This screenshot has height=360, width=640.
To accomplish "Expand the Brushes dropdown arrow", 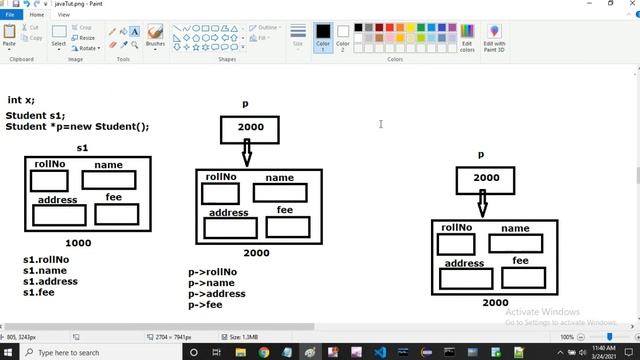I will pyautogui.click(x=155, y=49).
